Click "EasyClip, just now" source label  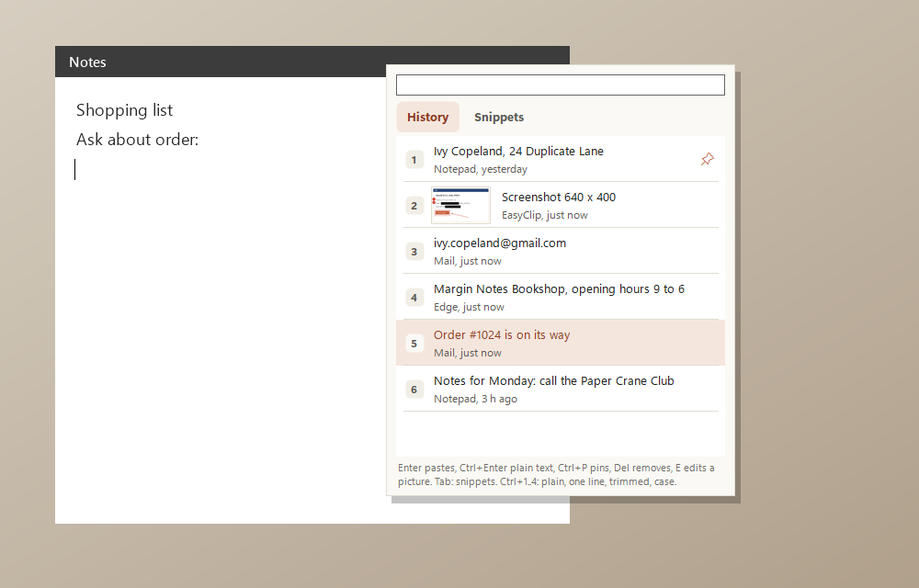coord(544,216)
